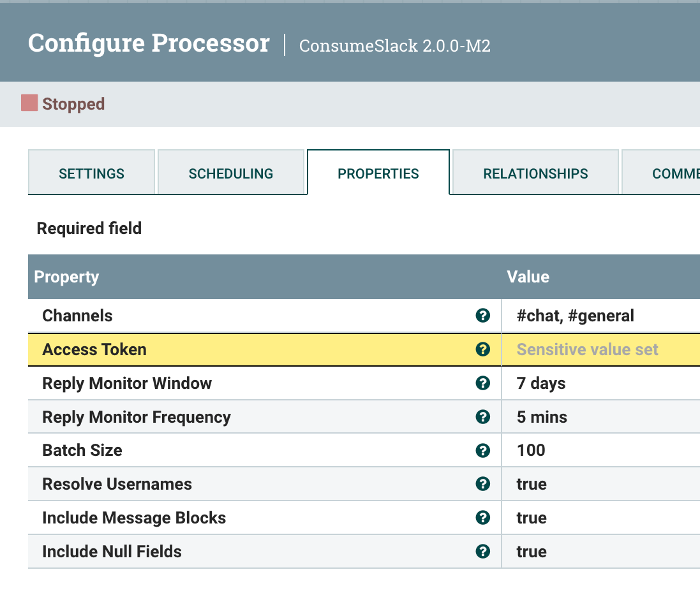The height and width of the screenshot is (600, 700).
Task: Open help icon for Access Token property
Action: 482,349
